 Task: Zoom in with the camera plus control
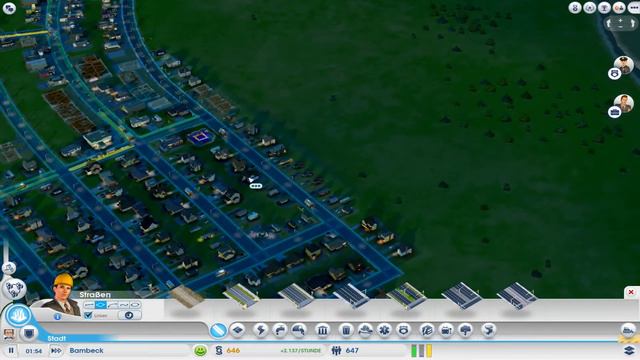620,20
